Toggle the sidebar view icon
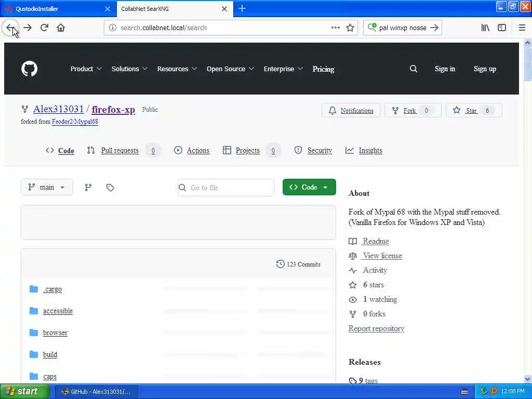Viewport: 532px width, 399px height. 502,28
